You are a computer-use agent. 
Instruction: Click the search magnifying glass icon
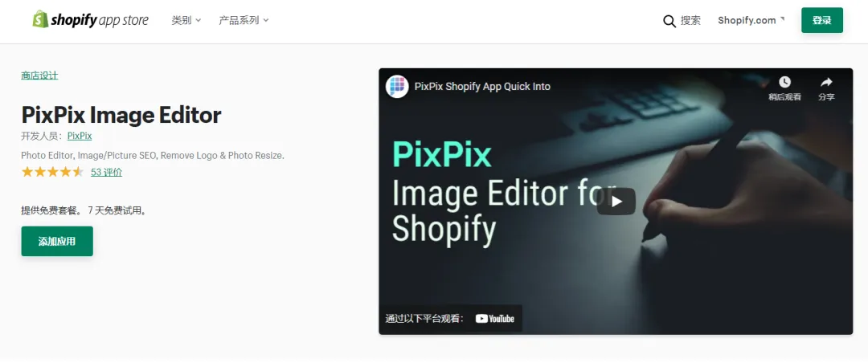tap(669, 21)
